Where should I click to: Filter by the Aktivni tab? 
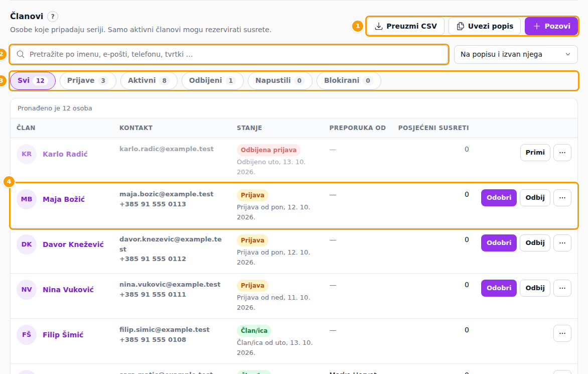pyautogui.click(x=149, y=81)
